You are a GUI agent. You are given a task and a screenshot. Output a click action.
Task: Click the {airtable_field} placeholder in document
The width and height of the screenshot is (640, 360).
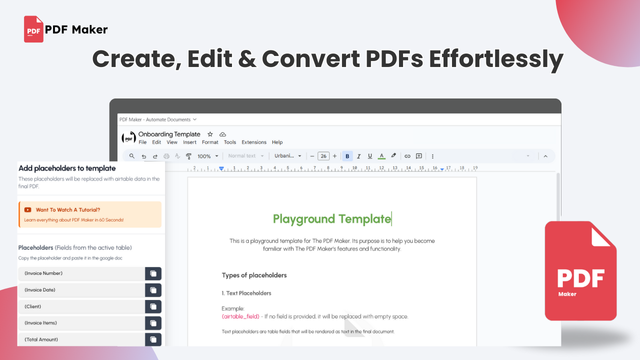pyautogui.click(x=240, y=316)
